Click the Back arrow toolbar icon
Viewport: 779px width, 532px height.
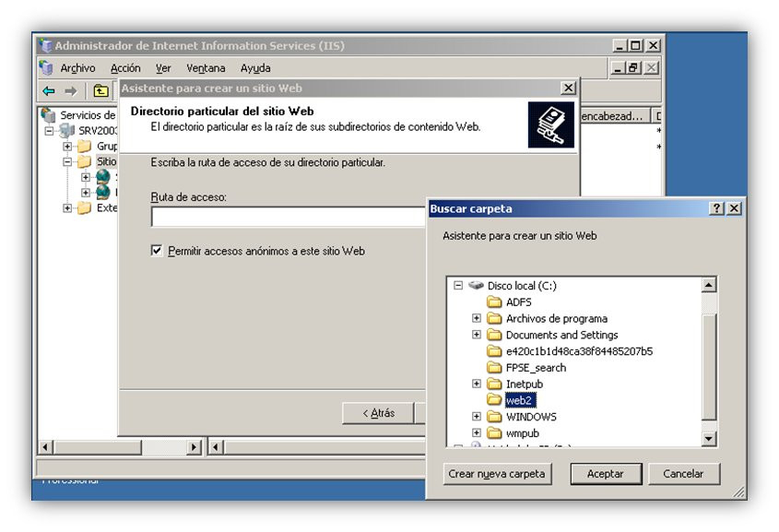49,91
